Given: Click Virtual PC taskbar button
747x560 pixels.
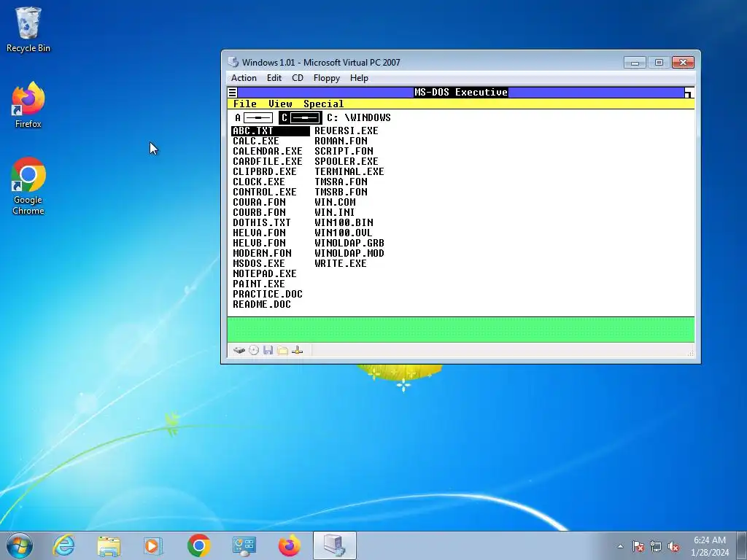Looking at the screenshot, I should (334, 545).
